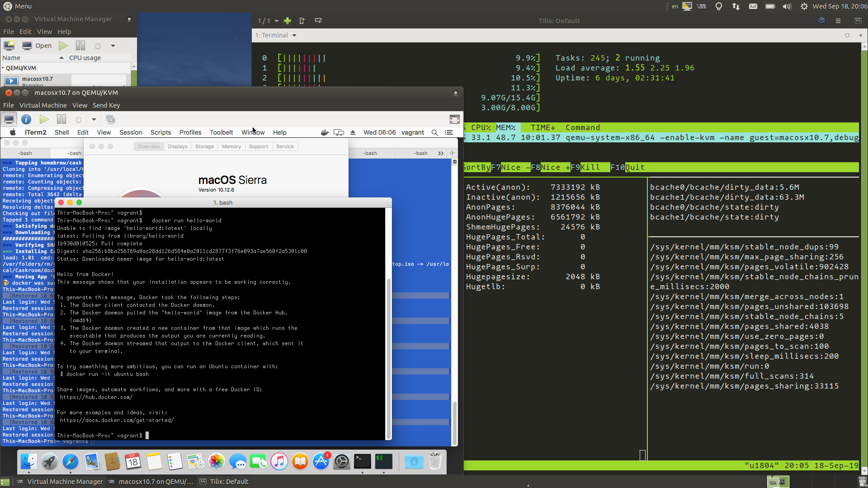The height and width of the screenshot is (488, 868).
Task: Open Photos from the Dock
Action: [x=217, y=461]
